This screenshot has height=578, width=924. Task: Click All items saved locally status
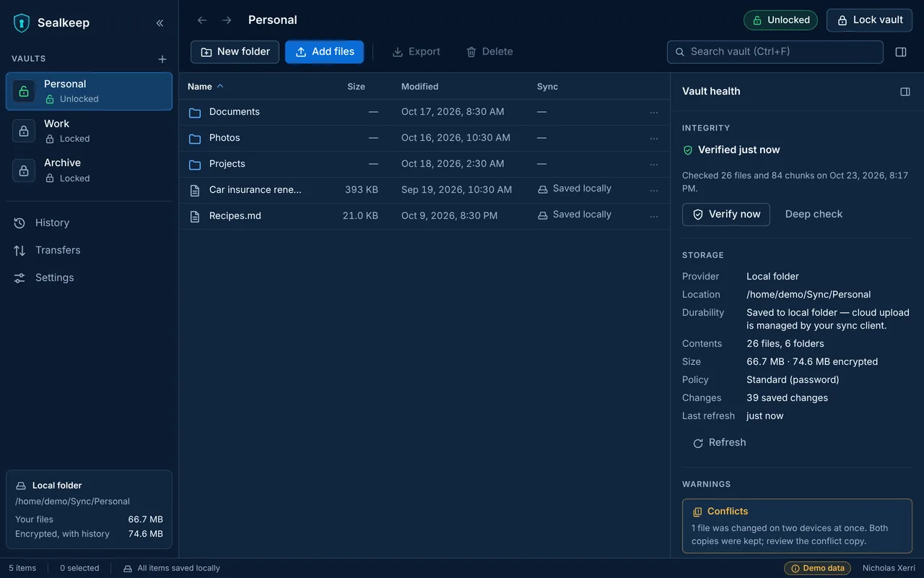pyautogui.click(x=171, y=569)
